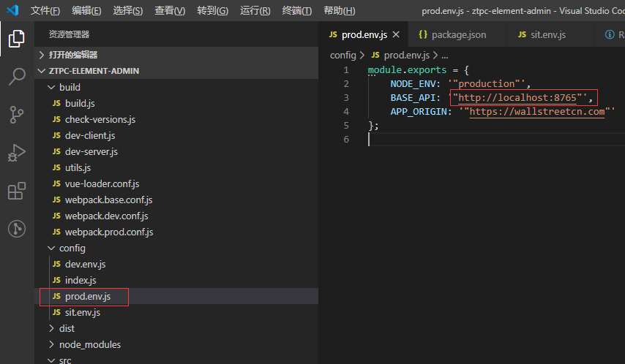This screenshot has height=364, width=625.
Task: Click the http://localhost:8765 URL in code
Action: pos(517,97)
